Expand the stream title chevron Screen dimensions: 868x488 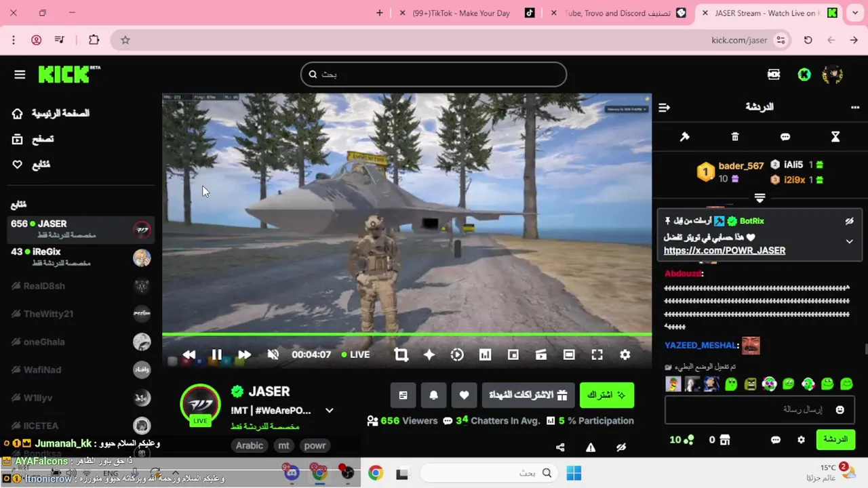[330, 411]
